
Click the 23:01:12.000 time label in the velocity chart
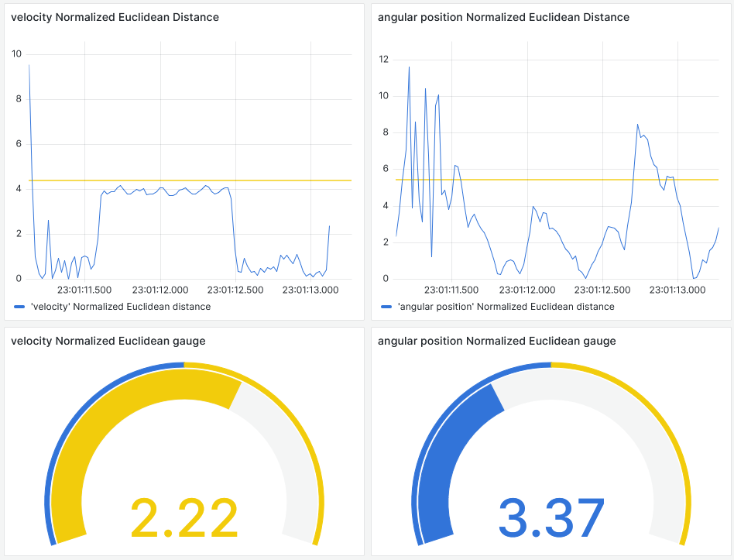point(160,290)
